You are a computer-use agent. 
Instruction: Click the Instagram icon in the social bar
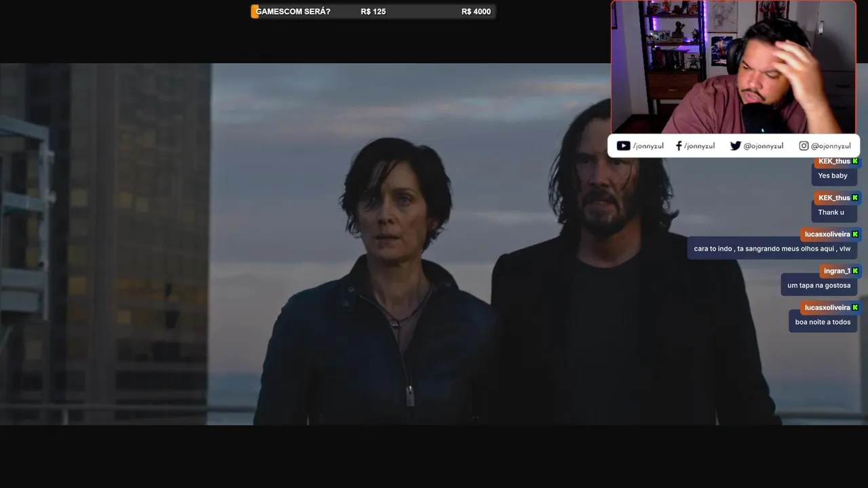[804, 146]
